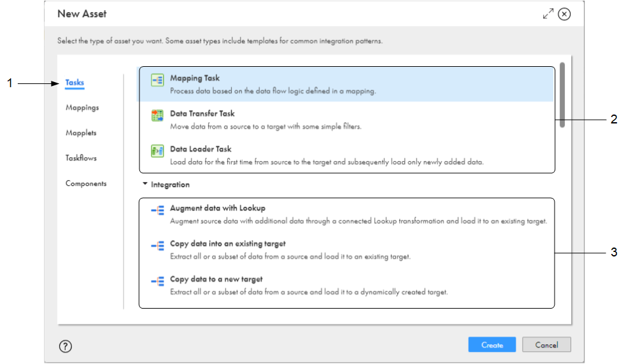Switch to the Tasks category
Screen dimensions: 624x364
pyautogui.click(x=75, y=83)
